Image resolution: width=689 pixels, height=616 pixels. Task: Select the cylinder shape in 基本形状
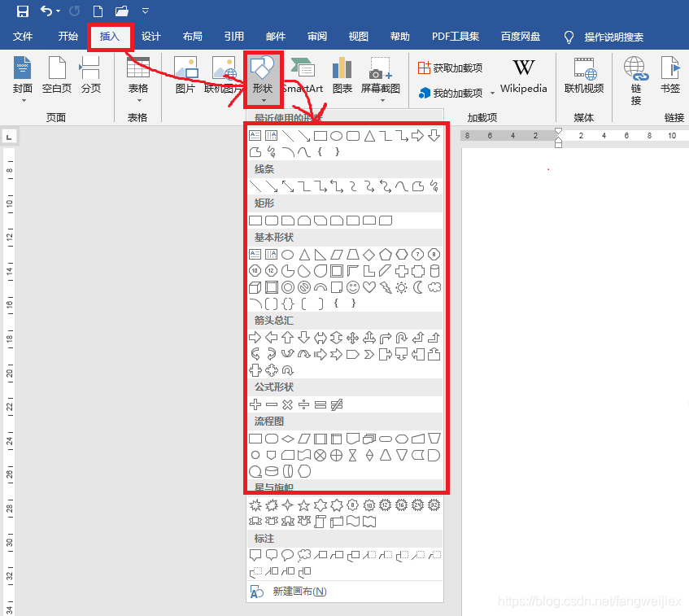(434, 271)
